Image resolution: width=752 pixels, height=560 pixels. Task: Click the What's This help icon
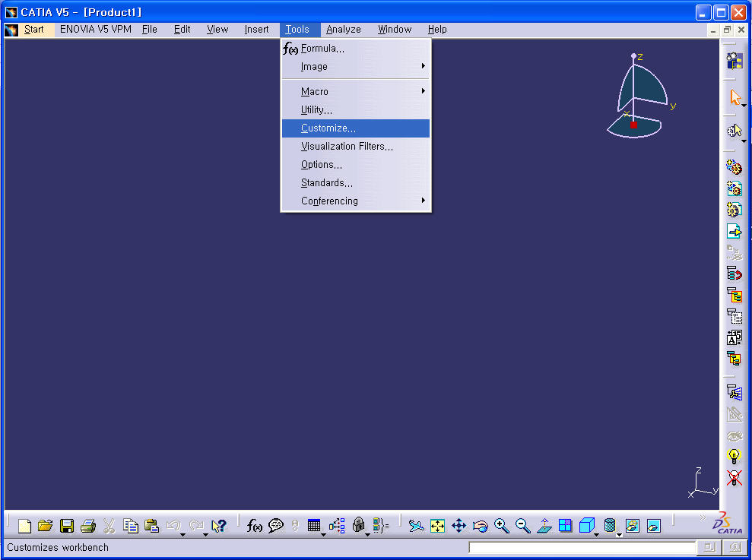pyautogui.click(x=219, y=526)
